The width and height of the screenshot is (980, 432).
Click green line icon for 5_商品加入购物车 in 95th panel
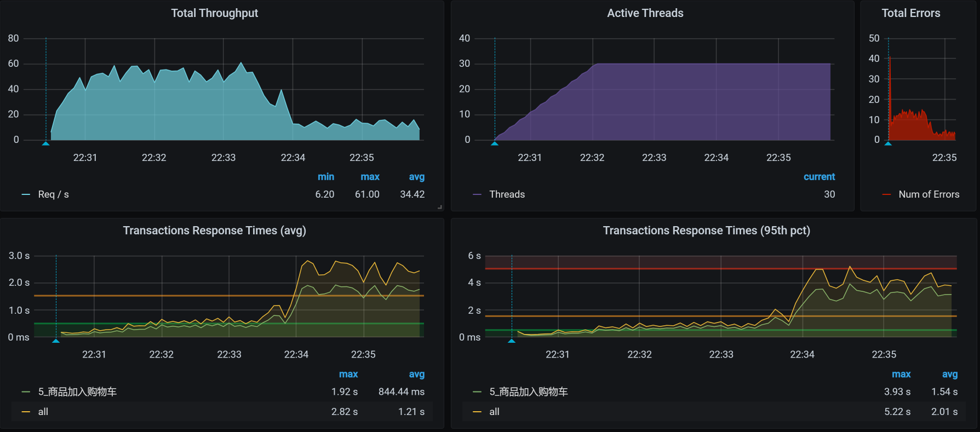point(477,392)
